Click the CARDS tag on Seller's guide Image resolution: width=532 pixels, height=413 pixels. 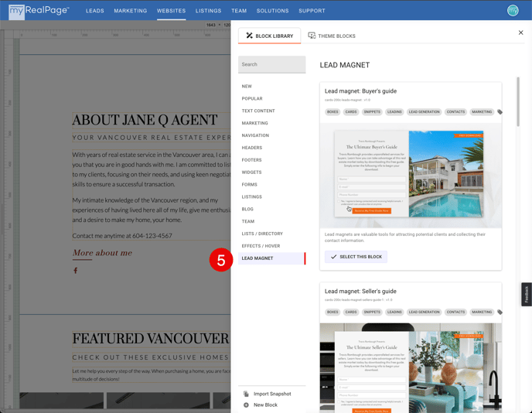pyautogui.click(x=351, y=312)
